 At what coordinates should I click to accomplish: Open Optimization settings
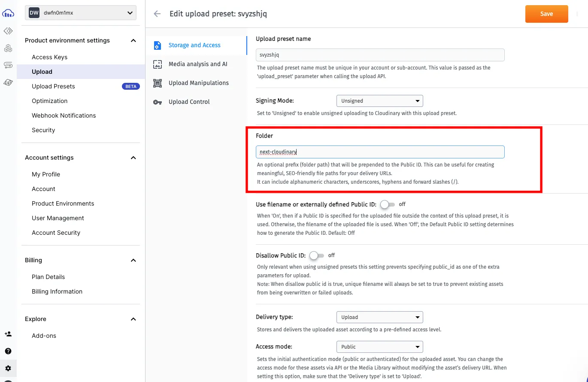49,101
